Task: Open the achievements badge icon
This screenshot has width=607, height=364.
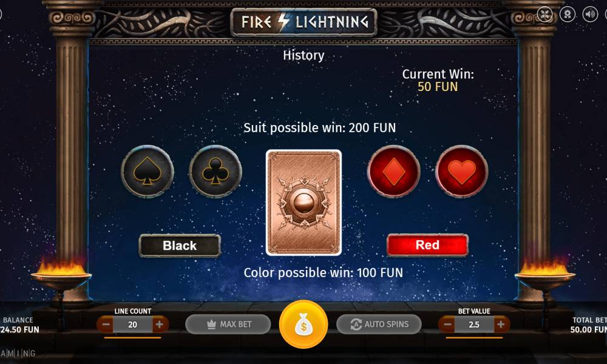Action: (x=568, y=15)
